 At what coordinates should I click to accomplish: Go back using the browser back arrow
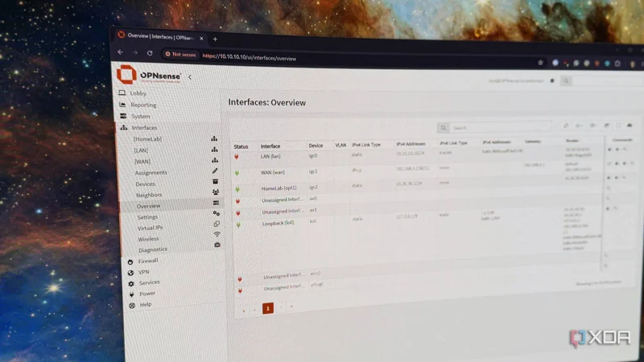[x=120, y=52]
